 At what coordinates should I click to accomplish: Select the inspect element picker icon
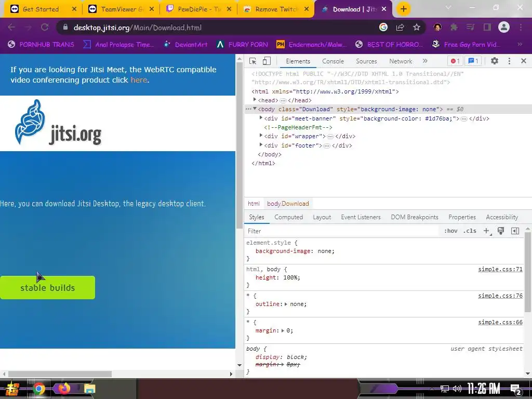[252, 61]
